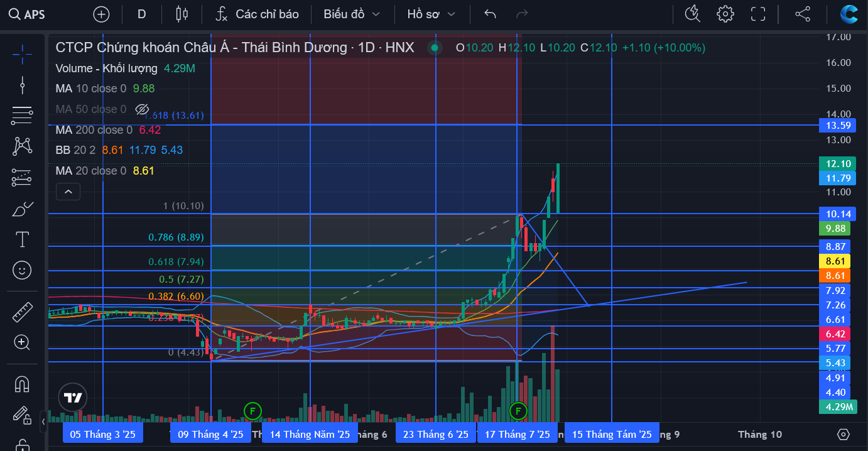
Task: Change the D timeframe interval
Action: (142, 14)
